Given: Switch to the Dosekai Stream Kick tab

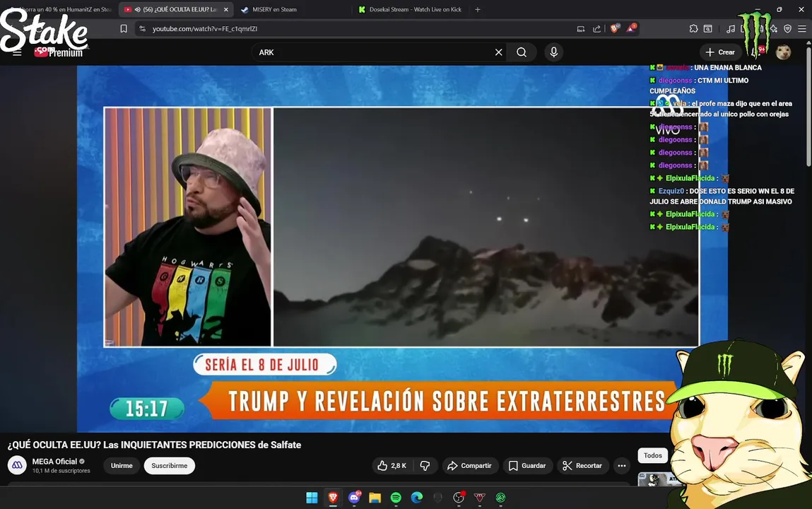Looking at the screenshot, I should point(412,9).
